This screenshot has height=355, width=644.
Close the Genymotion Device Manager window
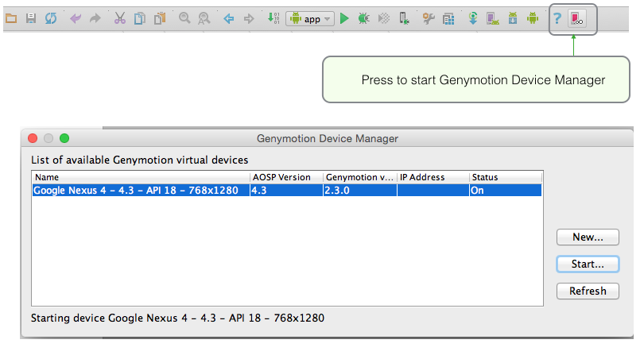(33, 138)
